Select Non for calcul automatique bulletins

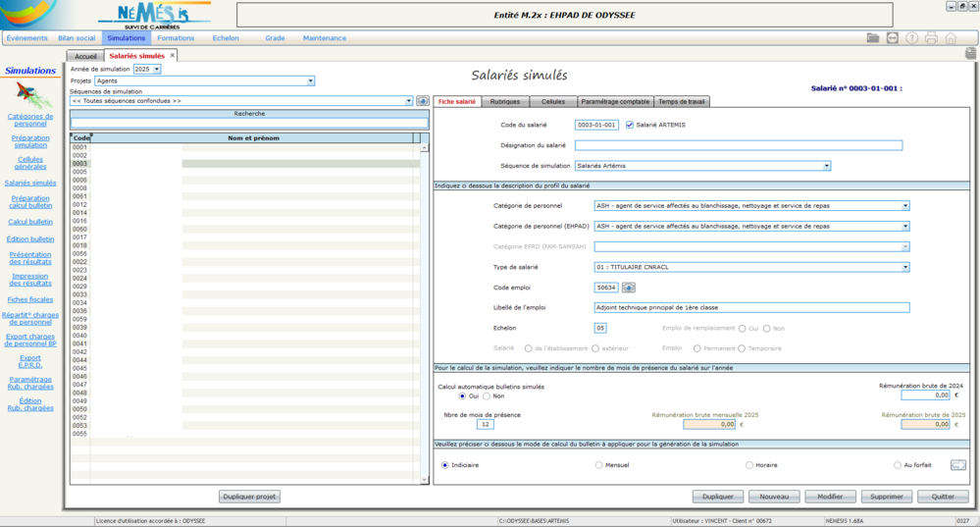[488, 396]
